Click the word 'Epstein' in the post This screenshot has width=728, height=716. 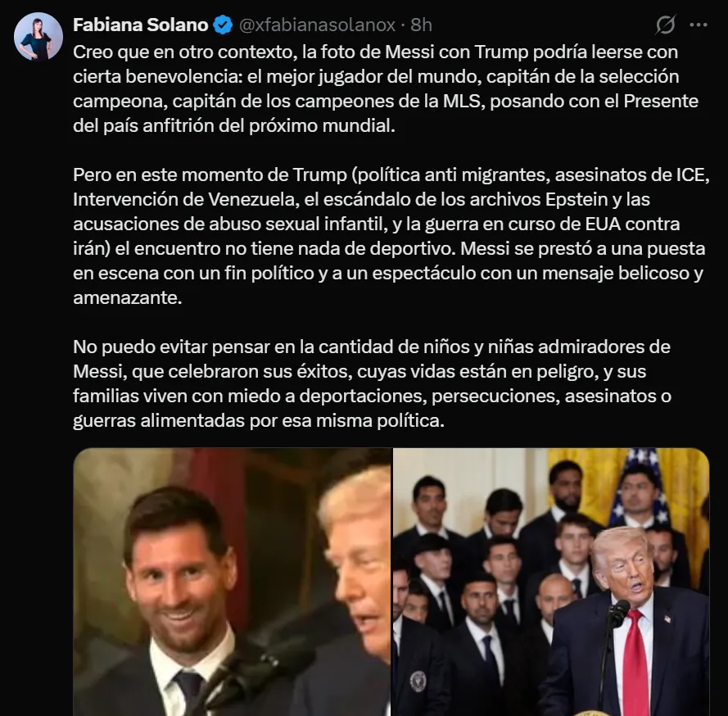(x=577, y=200)
